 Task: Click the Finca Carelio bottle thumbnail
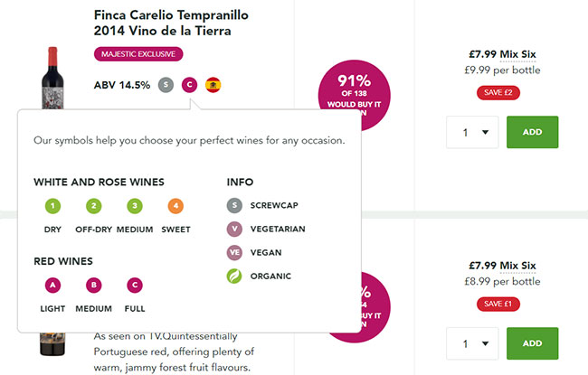pyautogui.click(x=52, y=80)
